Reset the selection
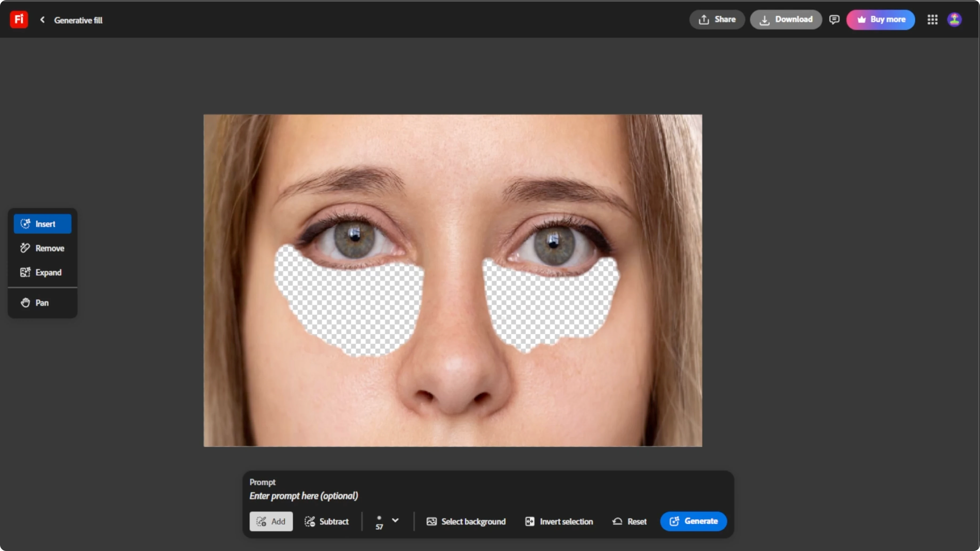The width and height of the screenshot is (980, 551). (x=629, y=521)
